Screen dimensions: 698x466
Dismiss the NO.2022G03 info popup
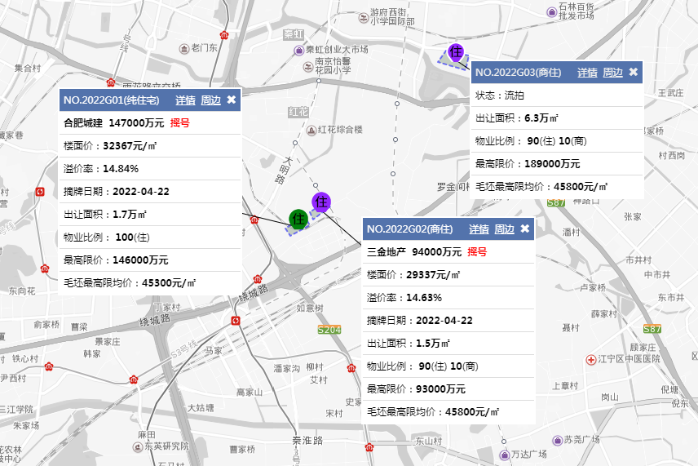633,73
